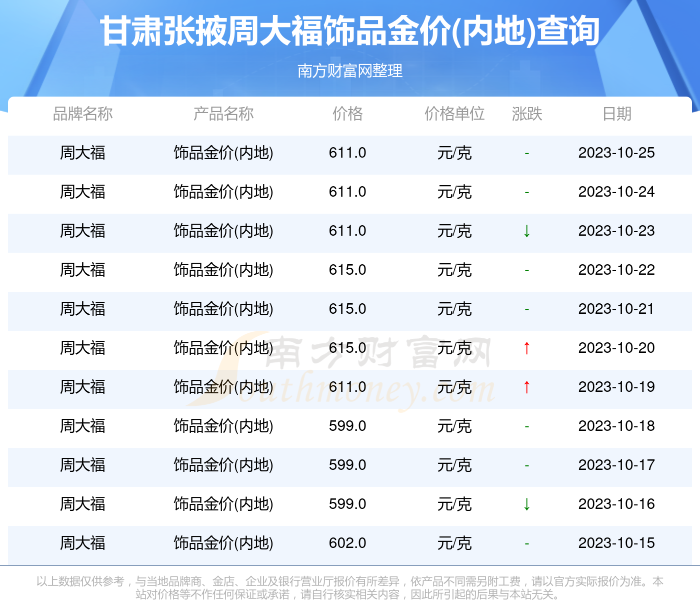Select the 日期 column header
The image size is (700, 602).
click(x=617, y=114)
